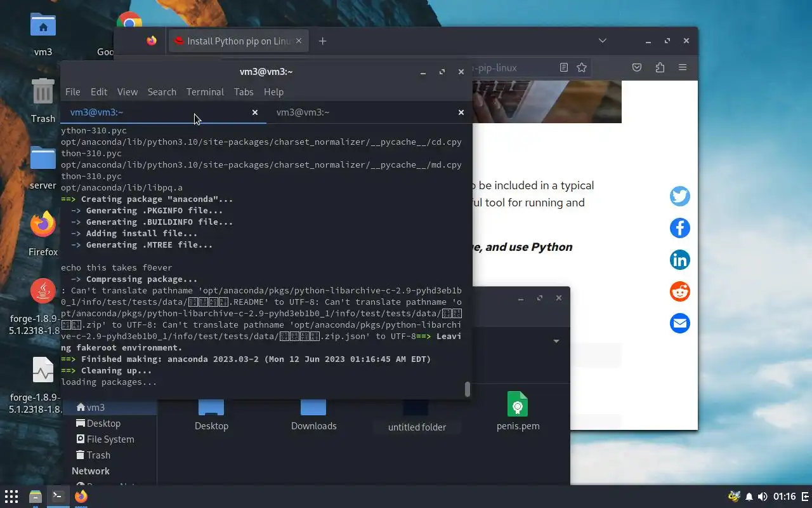This screenshot has height=508, width=812.
Task: Select the Install Python pip on Linux tab
Action: (238, 41)
